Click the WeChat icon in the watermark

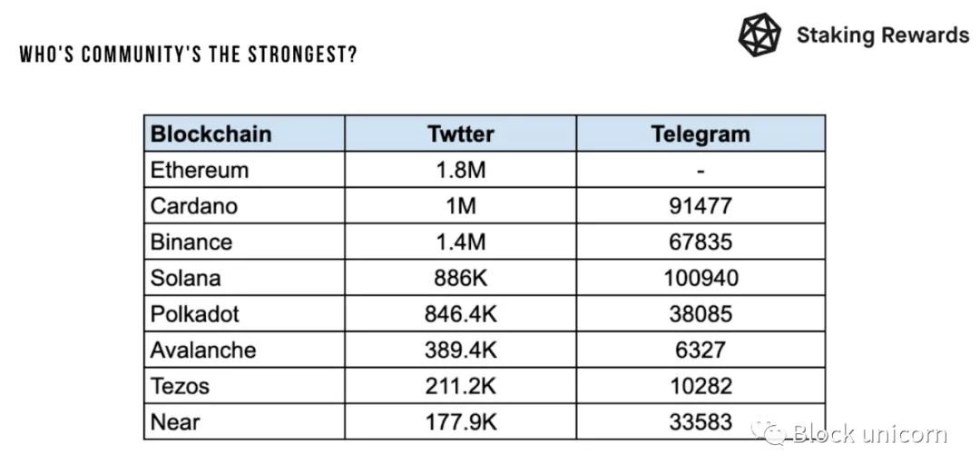pos(769,431)
